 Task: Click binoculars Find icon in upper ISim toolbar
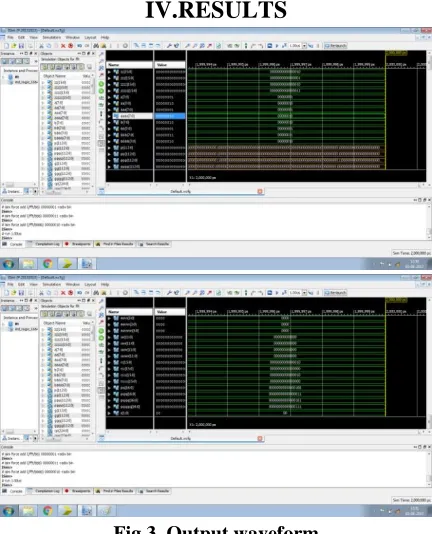(x=96, y=46)
